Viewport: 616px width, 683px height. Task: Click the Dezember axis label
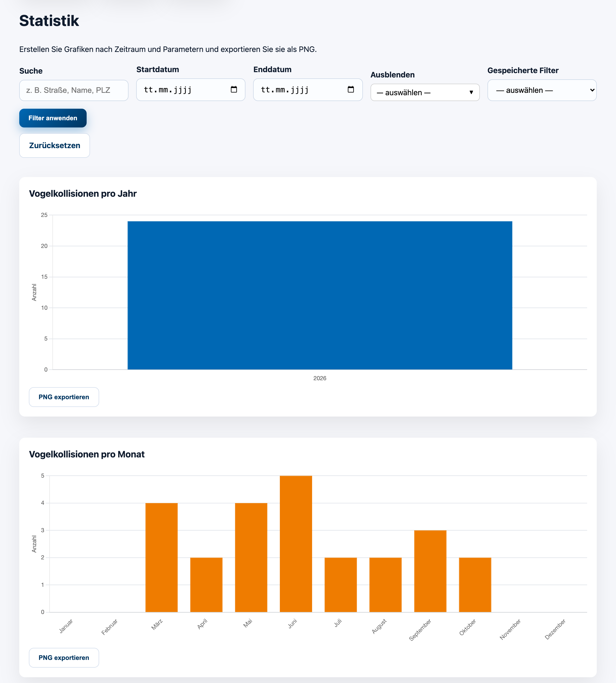[555, 629]
